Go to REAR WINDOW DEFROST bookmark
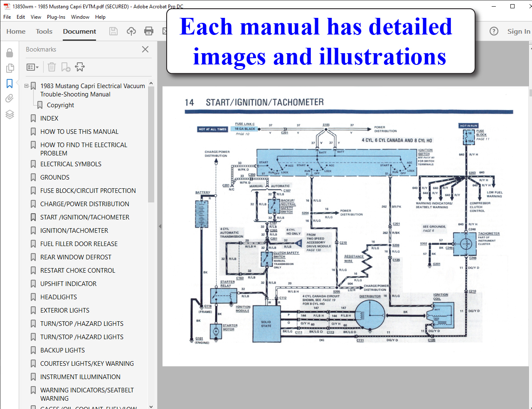Viewport: 532px width, 409px height. [76, 257]
